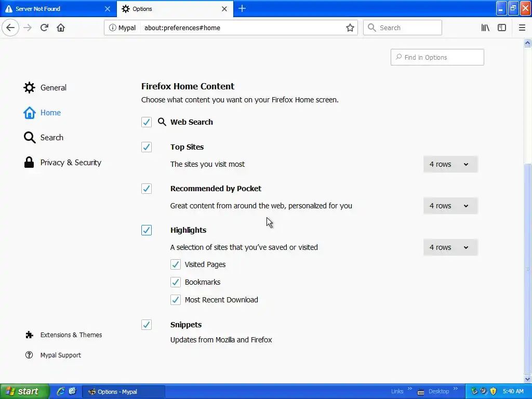Screen dimensions: 532x399
Task: Open the Highlights rows dropdown
Action: point(450,247)
